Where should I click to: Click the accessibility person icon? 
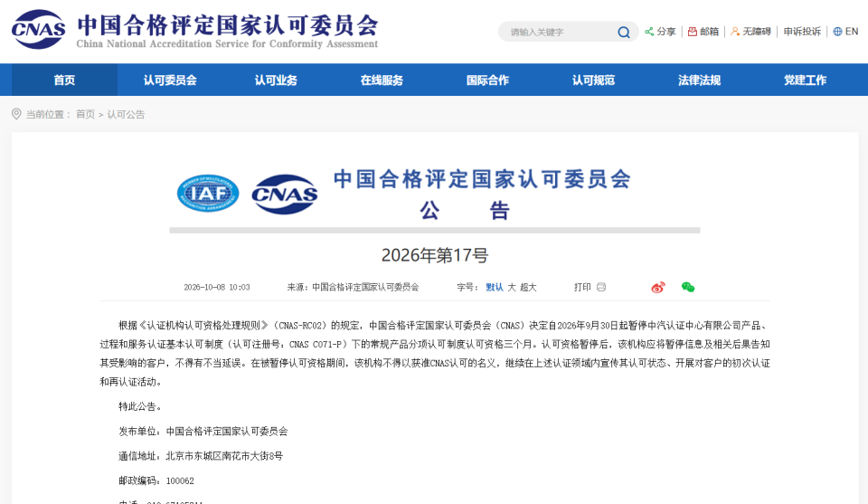(735, 32)
